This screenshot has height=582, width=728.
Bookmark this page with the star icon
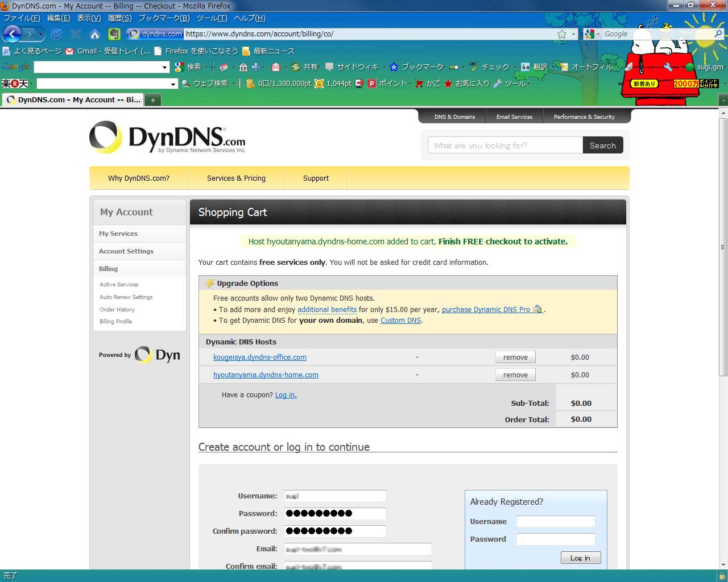[562, 34]
